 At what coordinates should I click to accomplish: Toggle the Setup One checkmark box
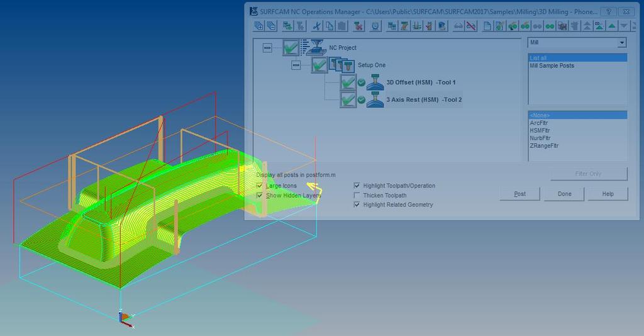pos(319,65)
